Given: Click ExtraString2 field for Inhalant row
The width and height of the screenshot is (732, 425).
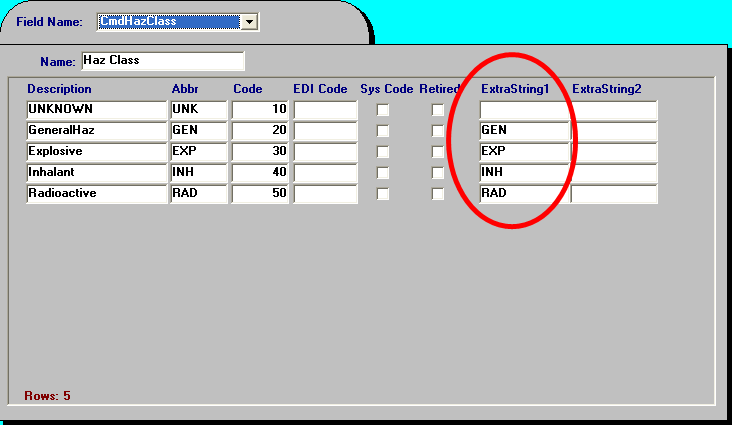Looking at the screenshot, I should coord(614,173).
